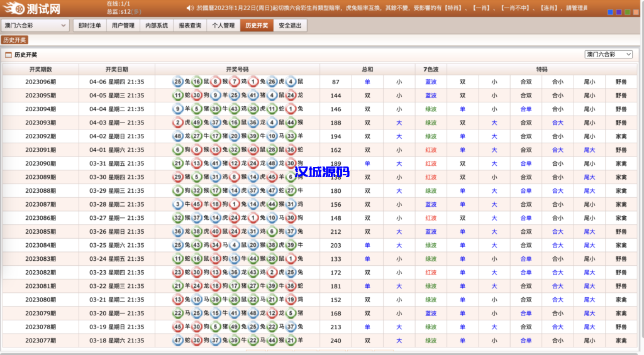Click ball 21 in the 2023090期 row
Image resolution: width=644 pixels, height=355 pixels.
coord(177,163)
